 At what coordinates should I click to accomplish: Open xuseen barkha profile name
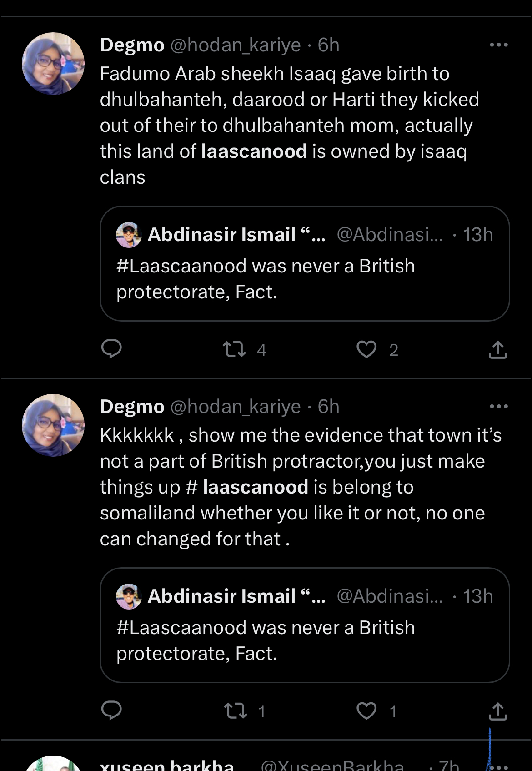[166, 765]
